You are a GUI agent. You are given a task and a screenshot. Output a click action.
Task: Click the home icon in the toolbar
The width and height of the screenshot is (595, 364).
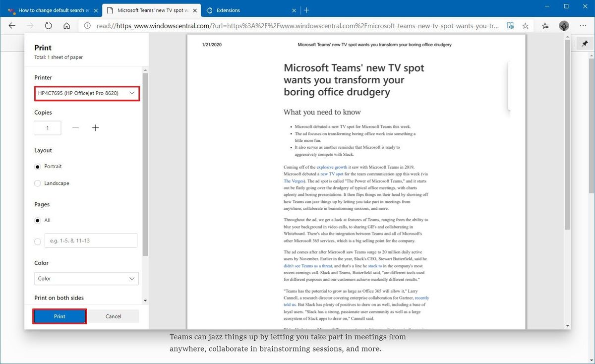click(x=67, y=25)
